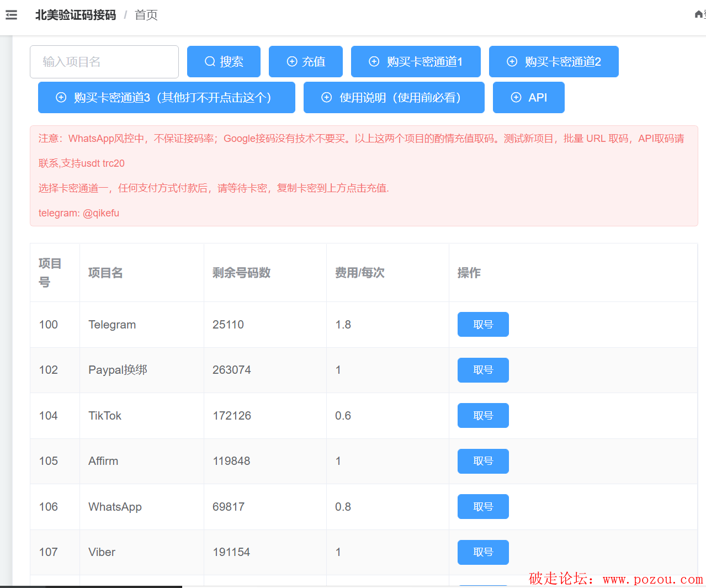Click the home icon at top right
This screenshot has width=706, height=588.
(699, 14)
